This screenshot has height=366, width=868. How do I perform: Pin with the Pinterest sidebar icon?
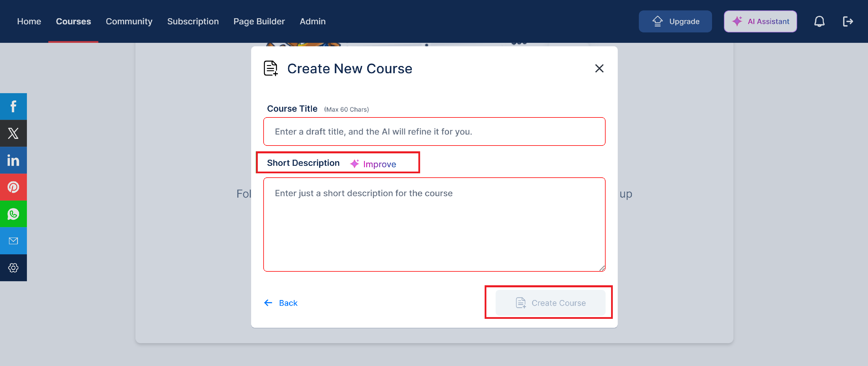[13, 187]
